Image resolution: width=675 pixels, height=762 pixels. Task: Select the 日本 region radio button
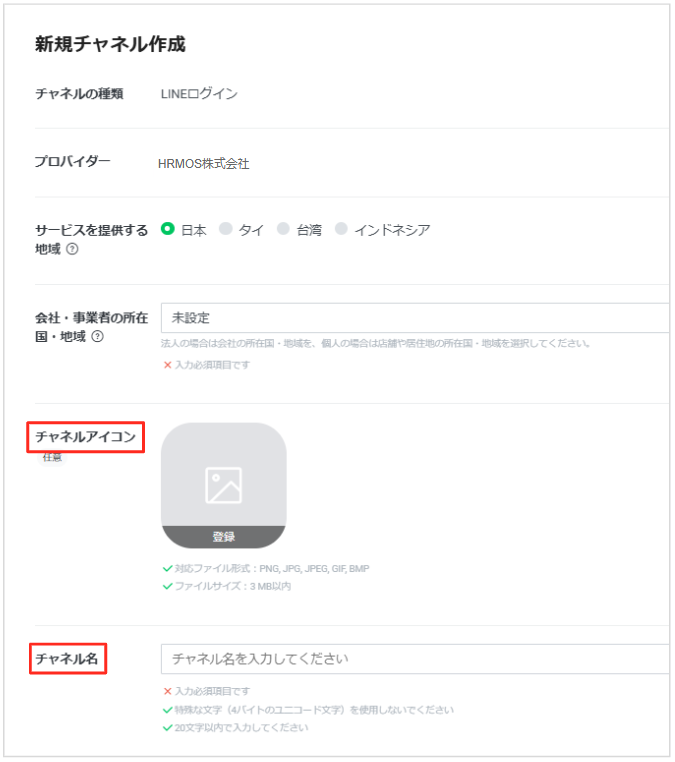click(x=168, y=229)
